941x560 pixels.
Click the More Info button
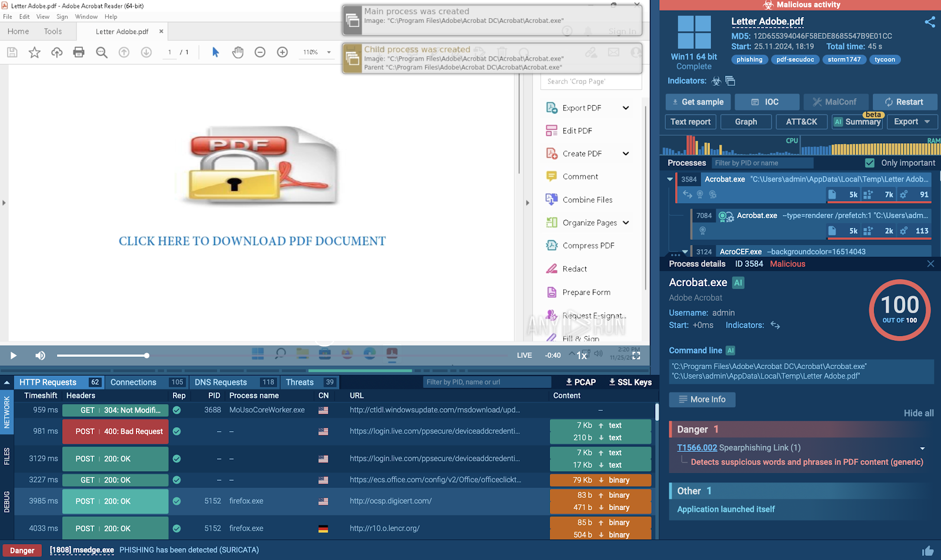pos(702,400)
